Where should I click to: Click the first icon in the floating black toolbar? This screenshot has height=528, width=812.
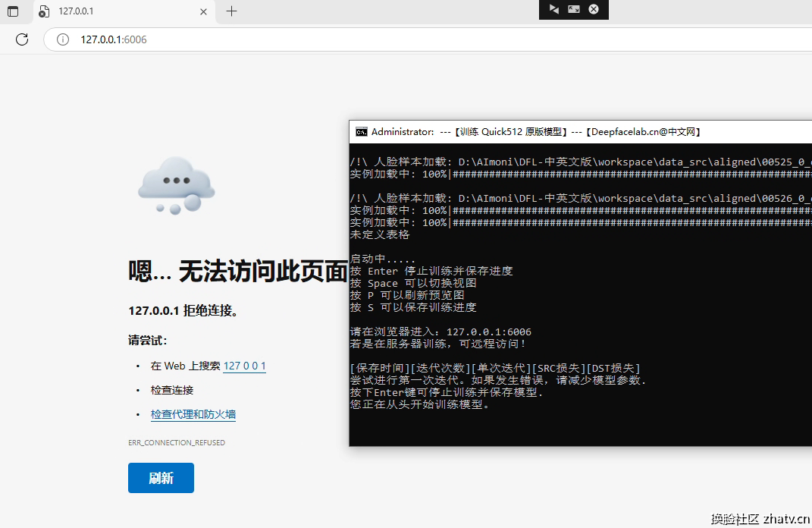(554, 9)
